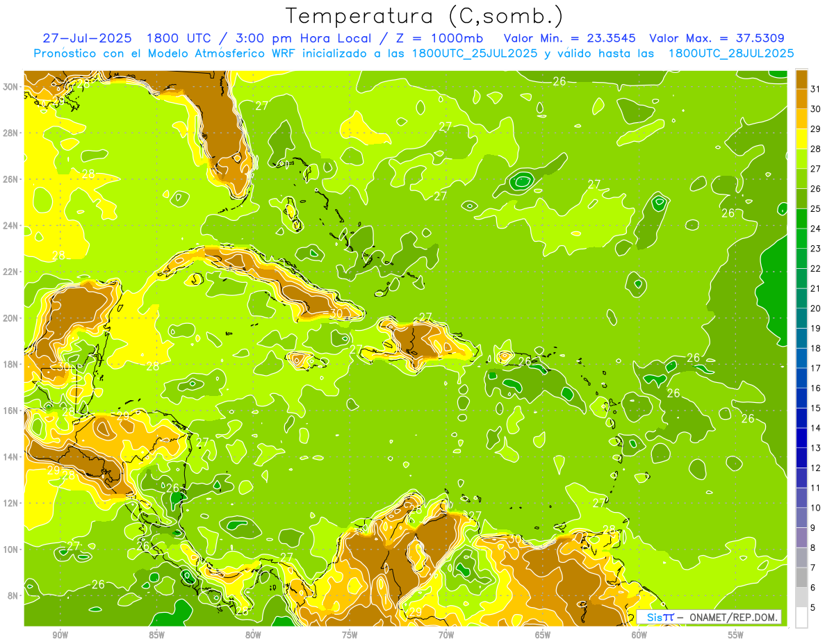The width and height of the screenshot is (834, 644).
Task: Pick the lime swatch between 27 and 28
Action: click(801, 158)
